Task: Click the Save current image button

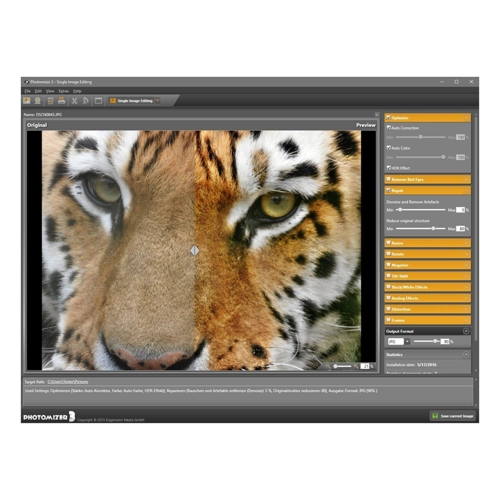Action: click(453, 416)
